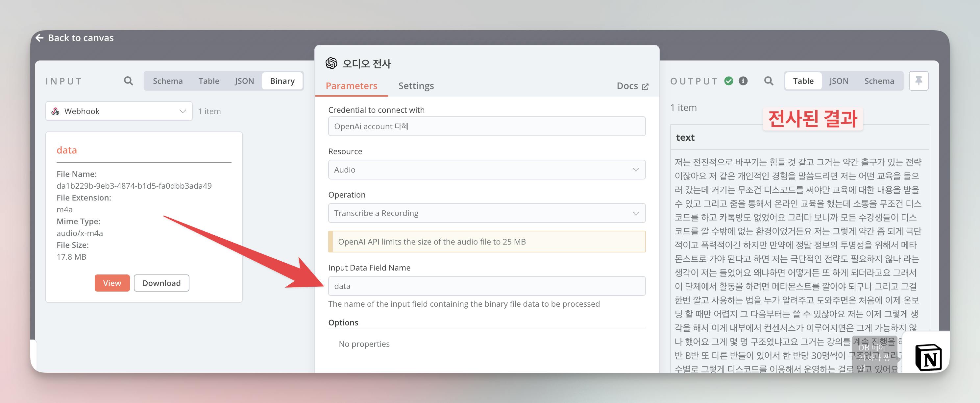The image size is (980, 403).
Task: Click the output 1 item count
Action: [x=683, y=107]
